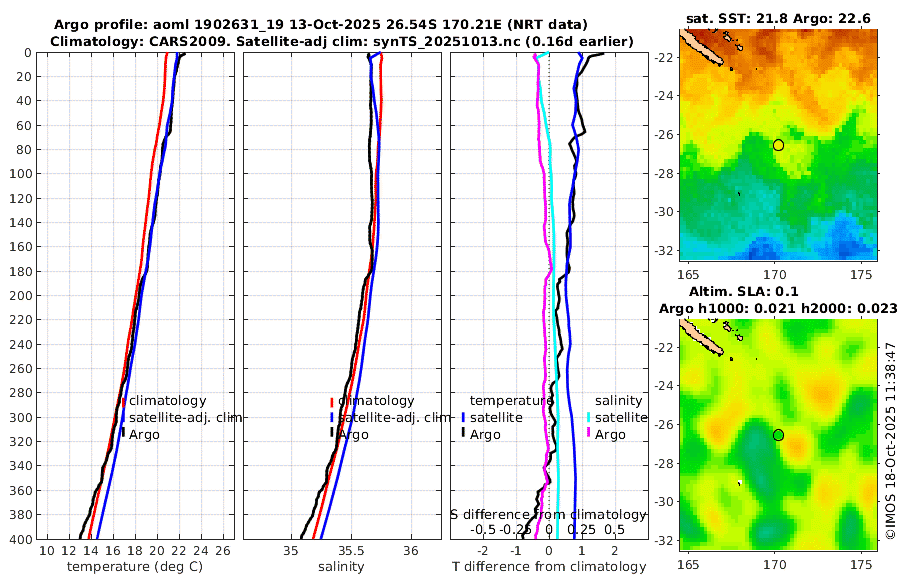Click the New Caledonia island on SLA map

[701, 339]
